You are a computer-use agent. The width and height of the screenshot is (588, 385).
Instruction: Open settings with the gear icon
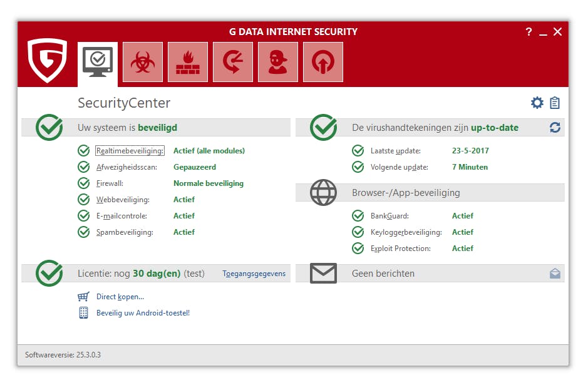537,103
